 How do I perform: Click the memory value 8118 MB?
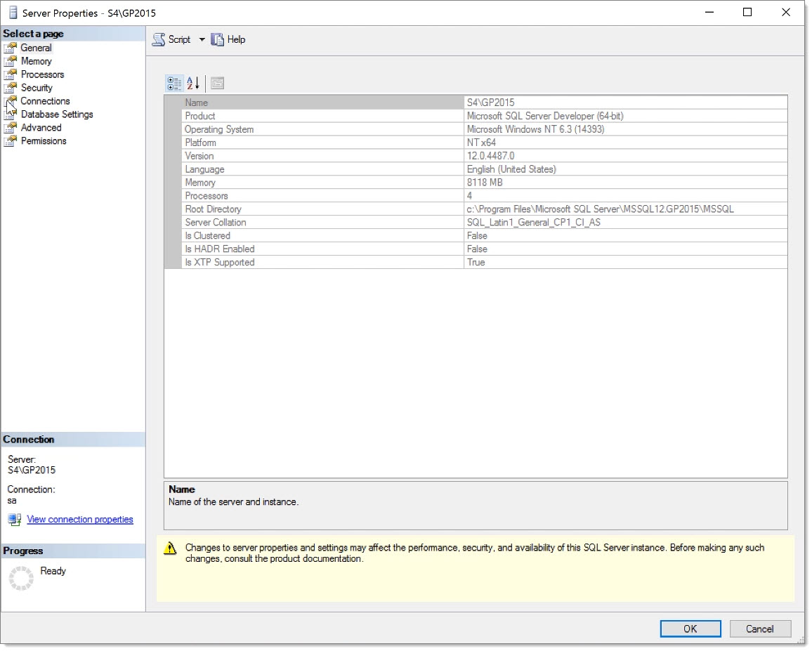(485, 183)
